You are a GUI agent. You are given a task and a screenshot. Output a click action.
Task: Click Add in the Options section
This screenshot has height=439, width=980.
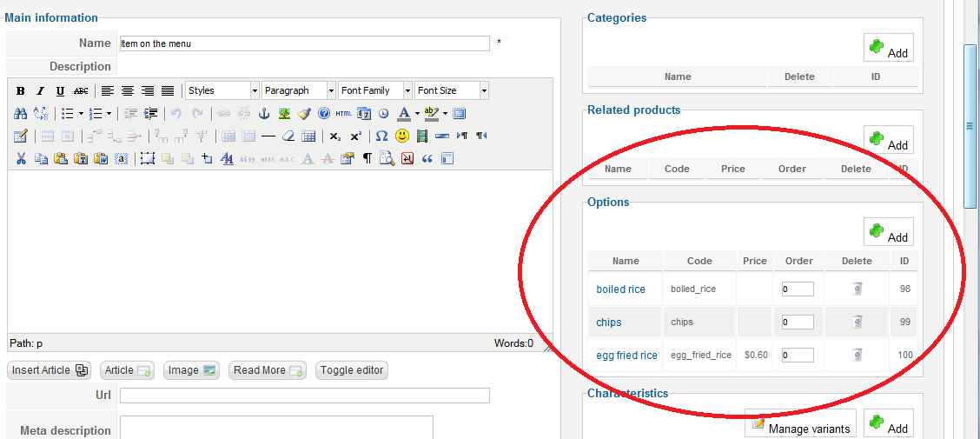point(888,232)
